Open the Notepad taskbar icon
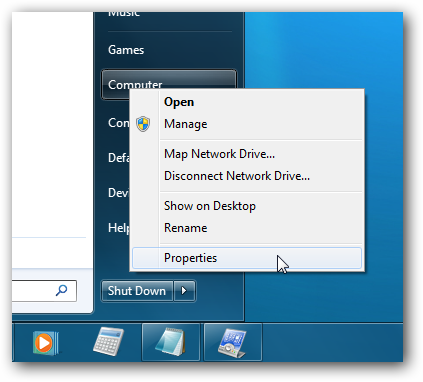423x382 pixels. coord(170,342)
